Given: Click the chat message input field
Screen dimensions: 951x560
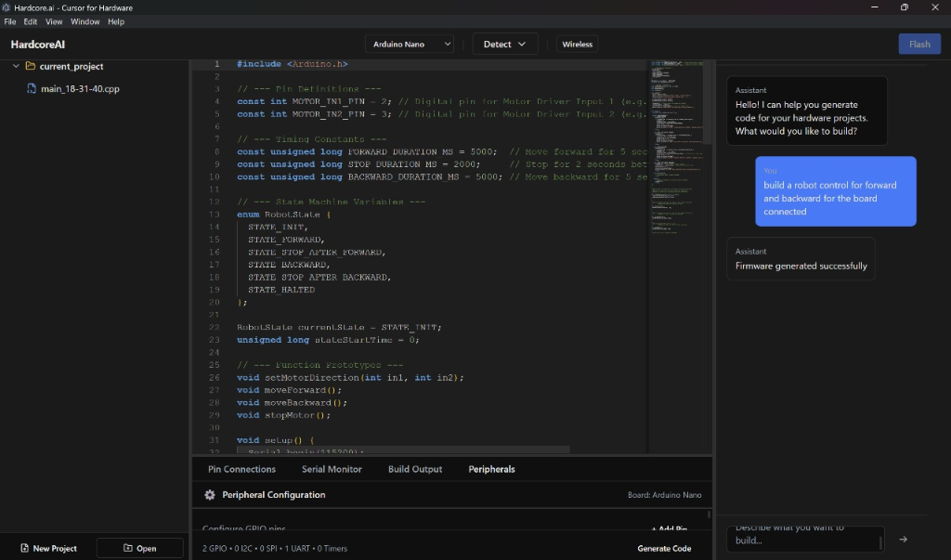Looking at the screenshot, I should 803,539.
